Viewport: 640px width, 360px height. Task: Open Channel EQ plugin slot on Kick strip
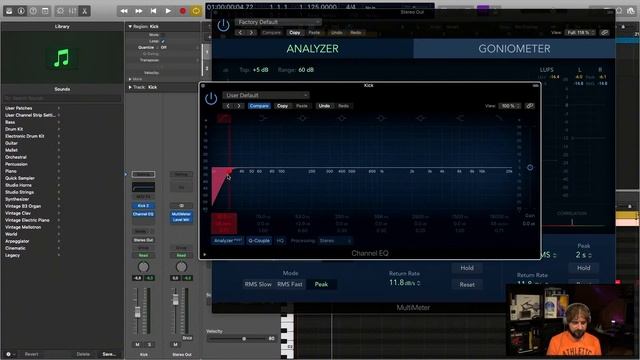tap(143, 214)
